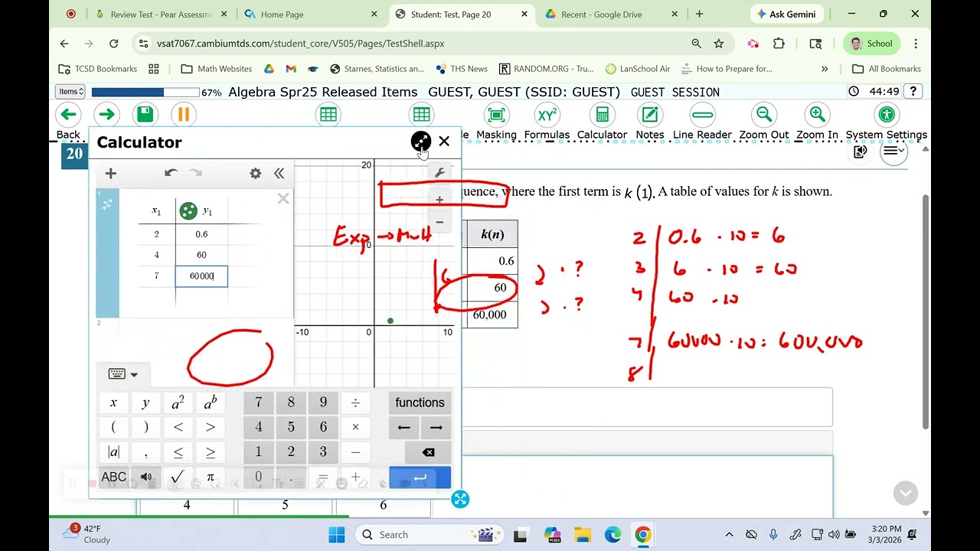Click the green Back arrow button
Image resolution: width=980 pixels, height=551 pixels.
(69, 115)
